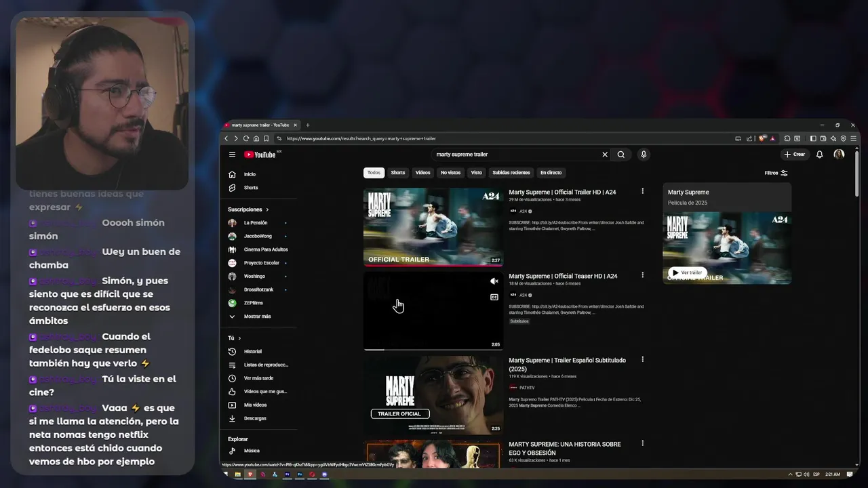Screen dimensions: 868x488
Task: Reload the page in the browser
Action: point(246,138)
